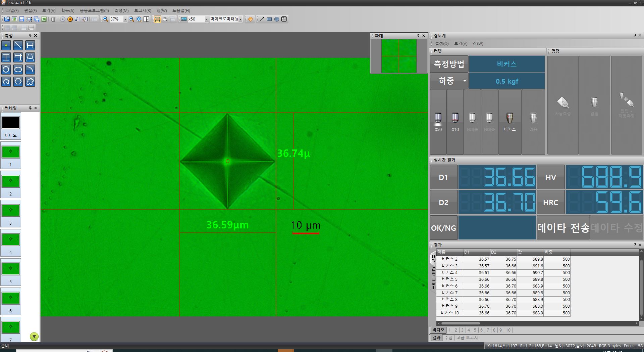The height and width of the screenshot is (352, 644).
Task: Open thumbnail number 3
Action: click(x=10, y=213)
